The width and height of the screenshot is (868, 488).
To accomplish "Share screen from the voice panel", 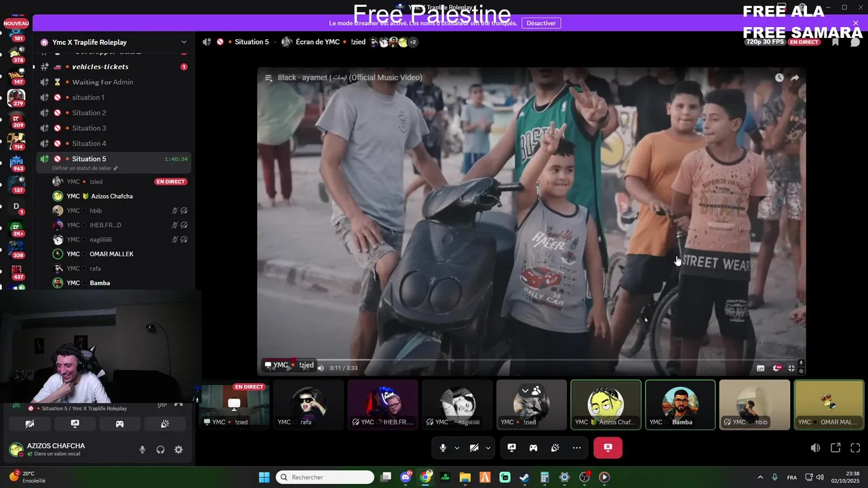I will pyautogui.click(x=75, y=424).
